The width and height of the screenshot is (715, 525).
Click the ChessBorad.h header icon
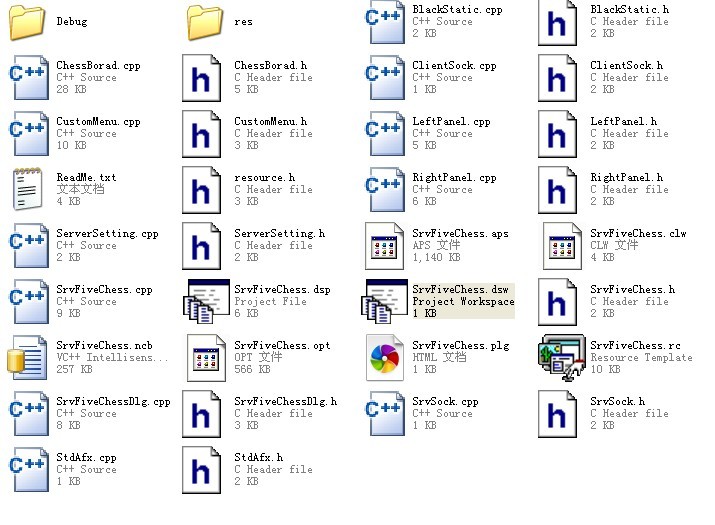tap(202, 78)
